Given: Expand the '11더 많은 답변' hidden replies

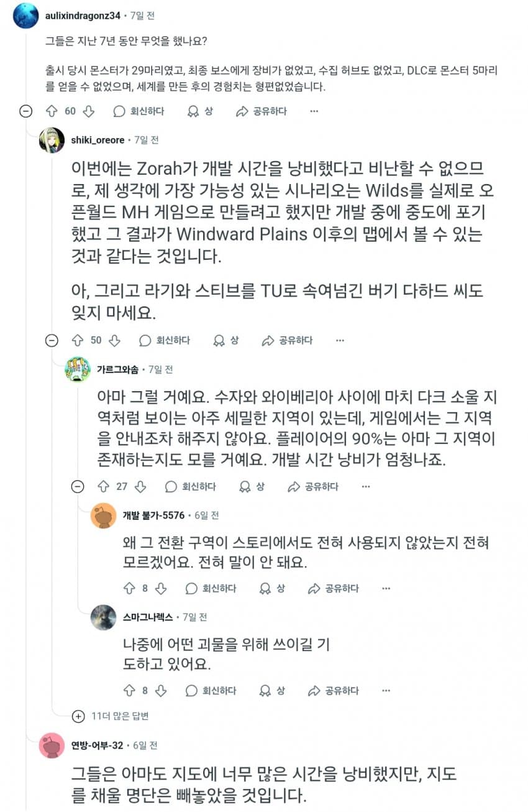Looking at the screenshot, I should coord(79,716).
